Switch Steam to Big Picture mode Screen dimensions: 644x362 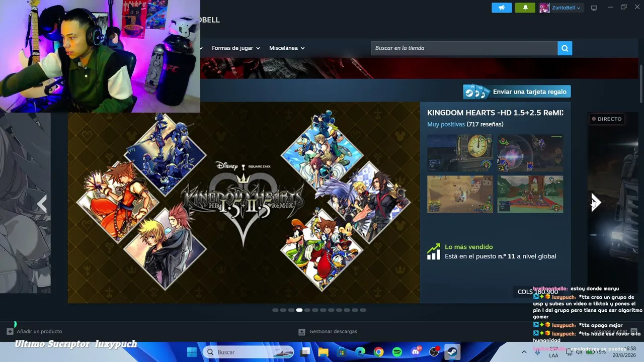(594, 8)
